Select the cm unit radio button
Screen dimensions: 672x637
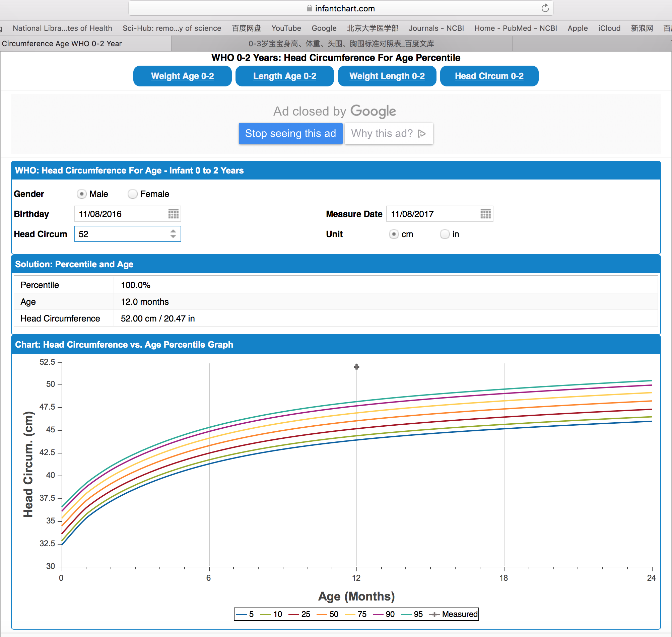coord(394,234)
